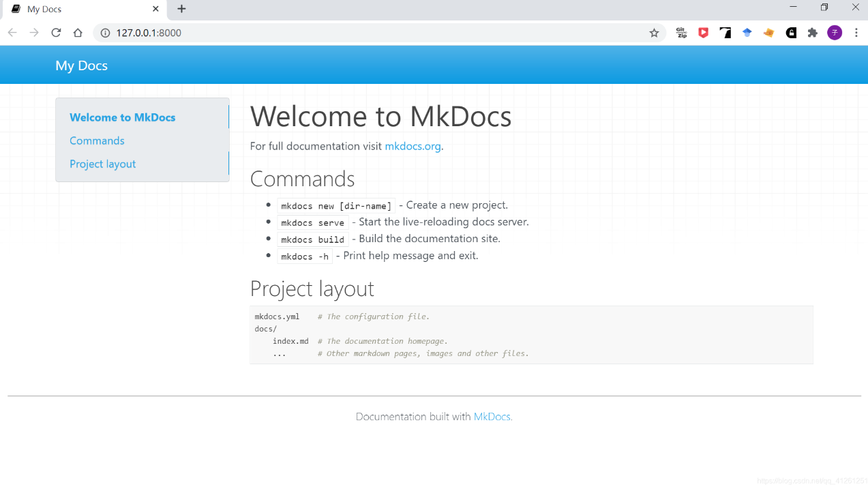Bookmark this page with the star
The height and width of the screenshot is (485, 868).
[654, 33]
